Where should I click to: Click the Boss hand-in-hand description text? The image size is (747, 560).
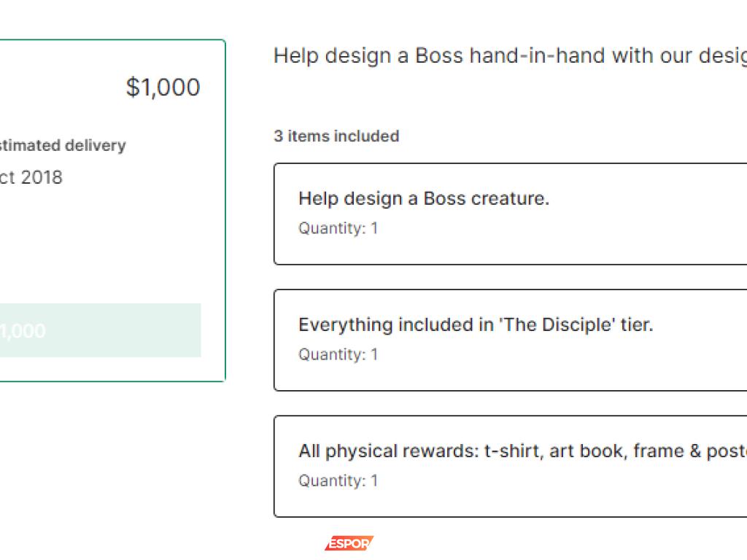click(x=509, y=56)
